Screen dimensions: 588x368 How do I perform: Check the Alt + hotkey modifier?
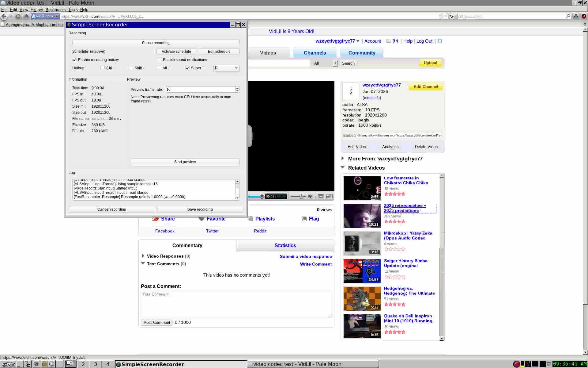[x=159, y=68]
